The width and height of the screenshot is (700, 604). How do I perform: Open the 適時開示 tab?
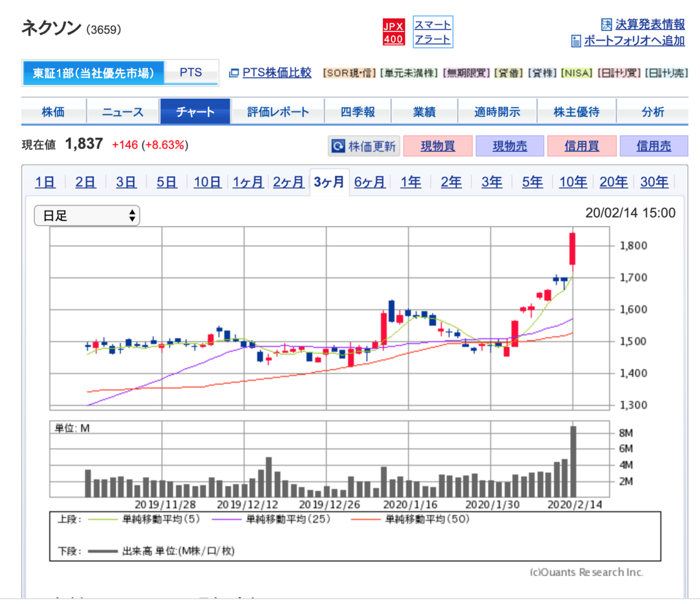pos(497,112)
